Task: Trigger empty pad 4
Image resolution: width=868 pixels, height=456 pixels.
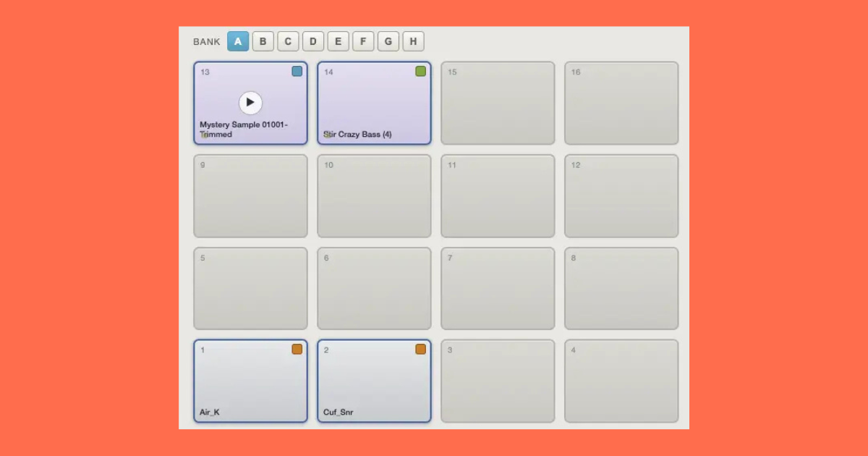Action: 621,381
